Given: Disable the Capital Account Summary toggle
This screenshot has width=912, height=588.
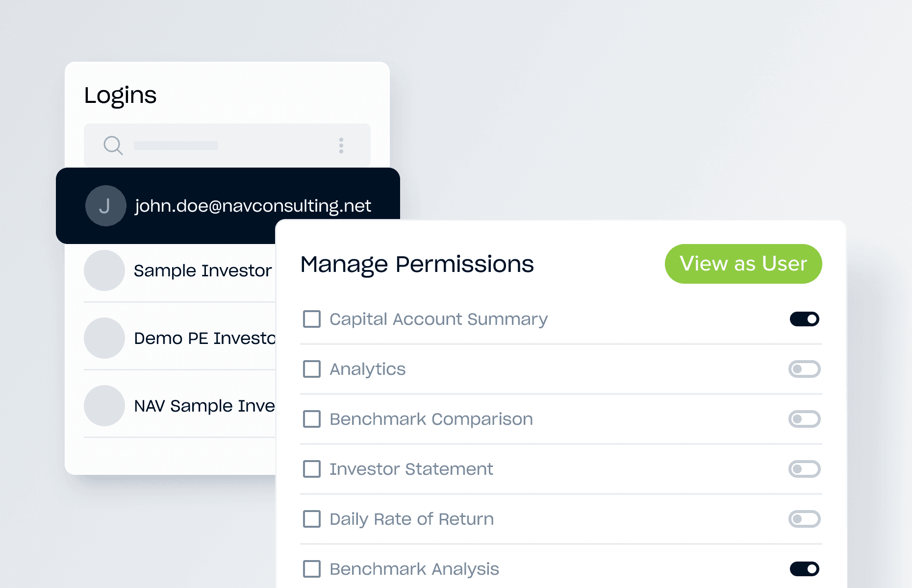Looking at the screenshot, I should (804, 319).
